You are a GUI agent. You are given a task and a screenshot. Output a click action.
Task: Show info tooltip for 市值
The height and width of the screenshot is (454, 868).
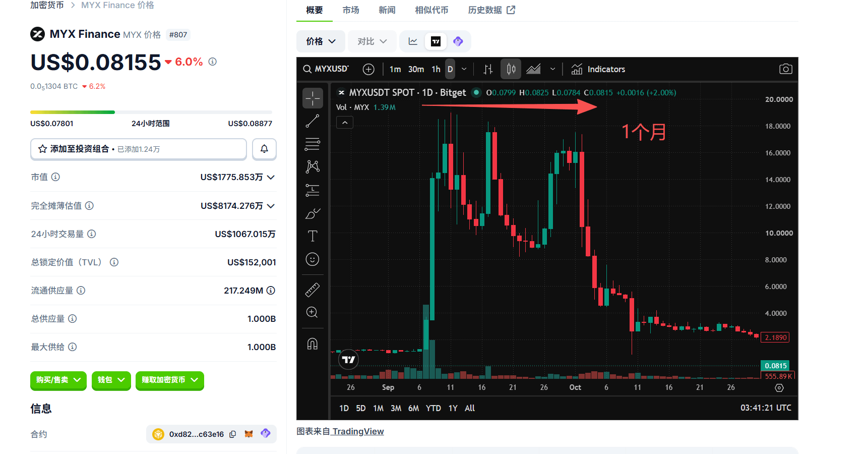pos(56,177)
